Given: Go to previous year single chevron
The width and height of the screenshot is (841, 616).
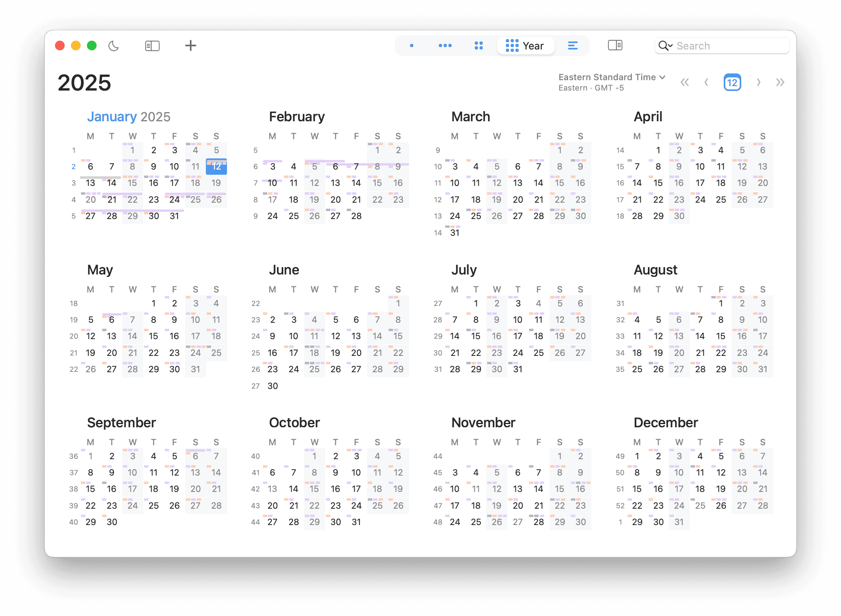Looking at the screenshot, I should click(x=707, y=83).
